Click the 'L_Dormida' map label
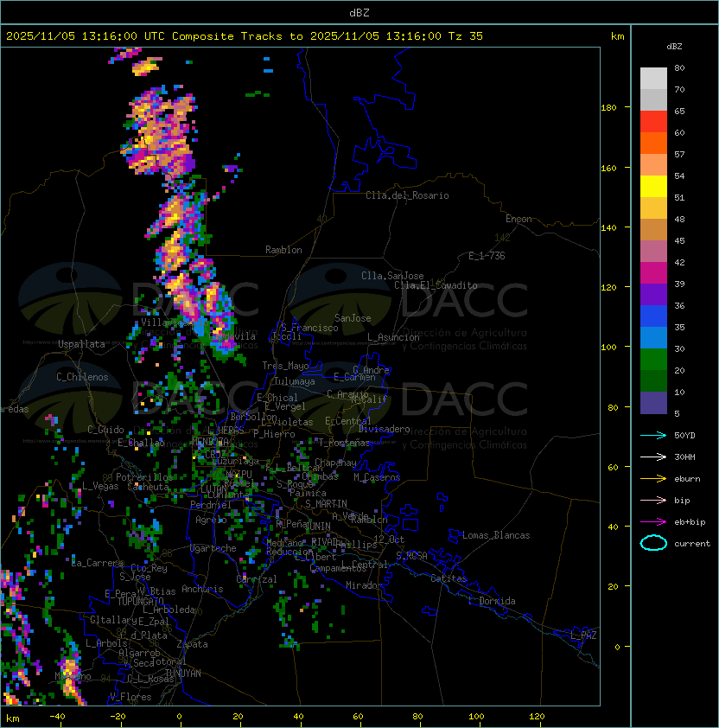Screen dimensions: 719x728 point(492,601)
